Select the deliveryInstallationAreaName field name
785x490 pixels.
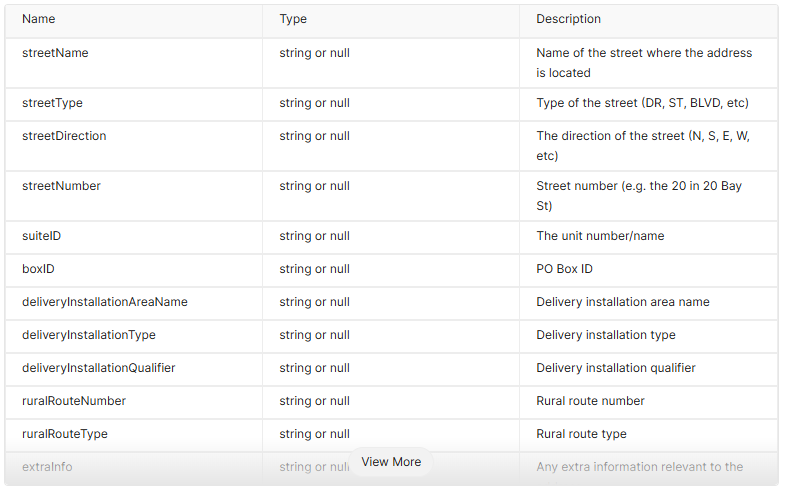pyautogui.click(x=105, y=302)
